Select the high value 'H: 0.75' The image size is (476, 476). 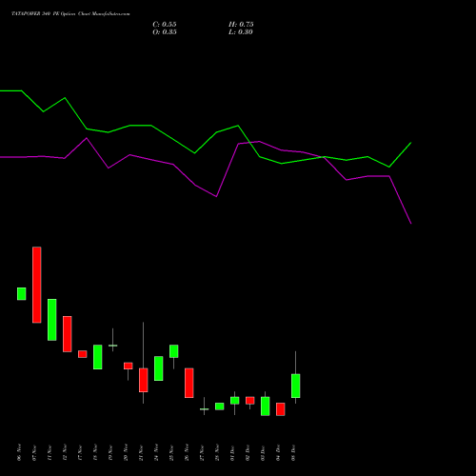point(241,25)
